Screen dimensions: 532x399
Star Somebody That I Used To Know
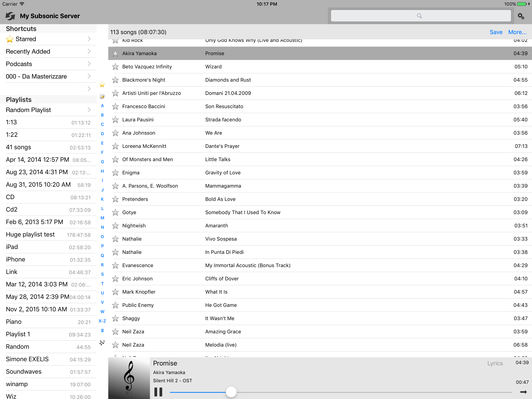[115, 212]
